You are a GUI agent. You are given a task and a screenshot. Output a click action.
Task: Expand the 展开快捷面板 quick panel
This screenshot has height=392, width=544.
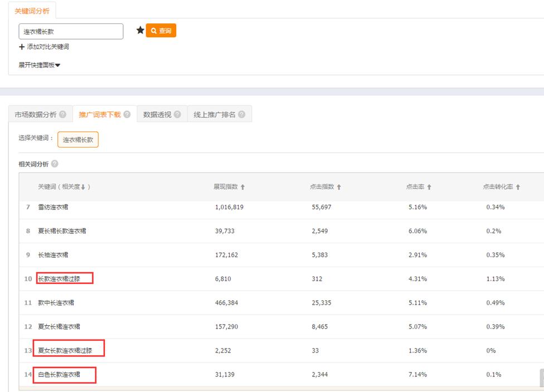[39, 65]
